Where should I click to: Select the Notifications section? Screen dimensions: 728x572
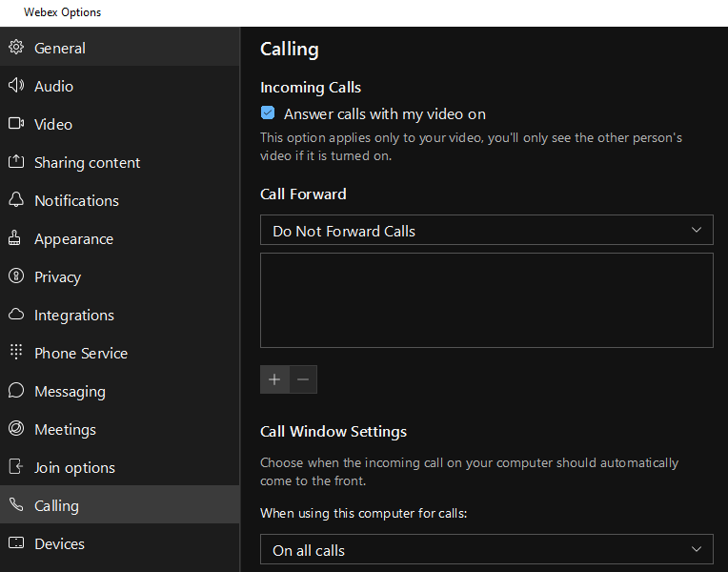click(x=120, y=200)
